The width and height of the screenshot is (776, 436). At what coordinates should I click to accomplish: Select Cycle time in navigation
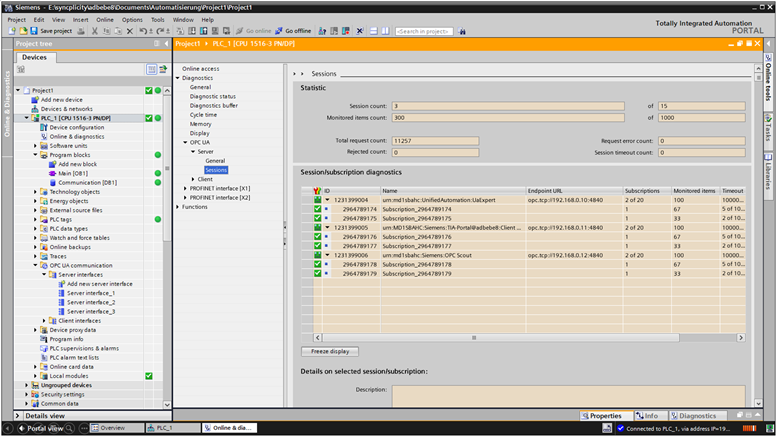tap(203, 115)
